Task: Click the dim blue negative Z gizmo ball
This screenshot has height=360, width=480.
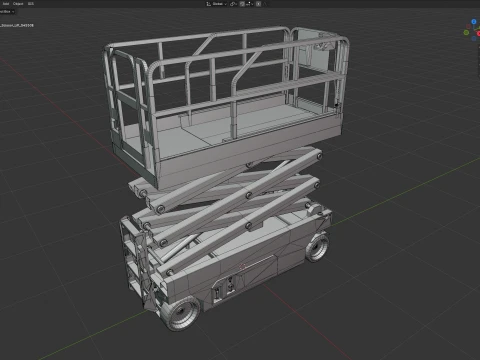Action: [474, 39]
